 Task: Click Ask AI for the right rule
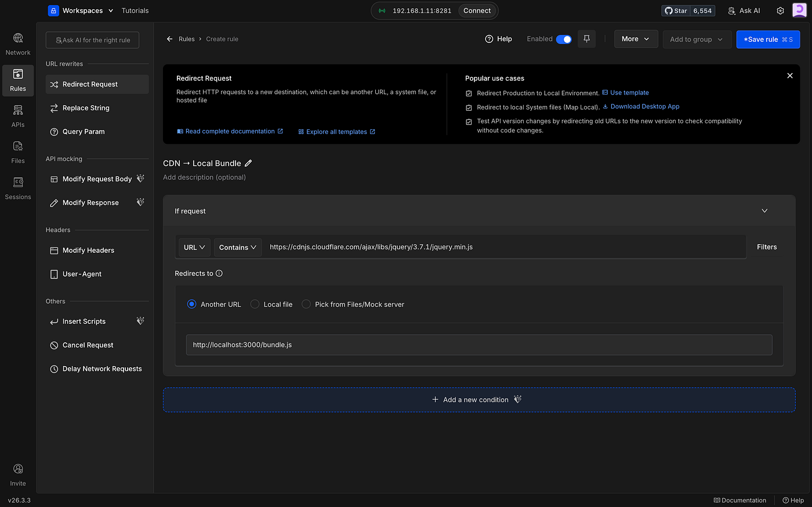click(x=92, y=40)
